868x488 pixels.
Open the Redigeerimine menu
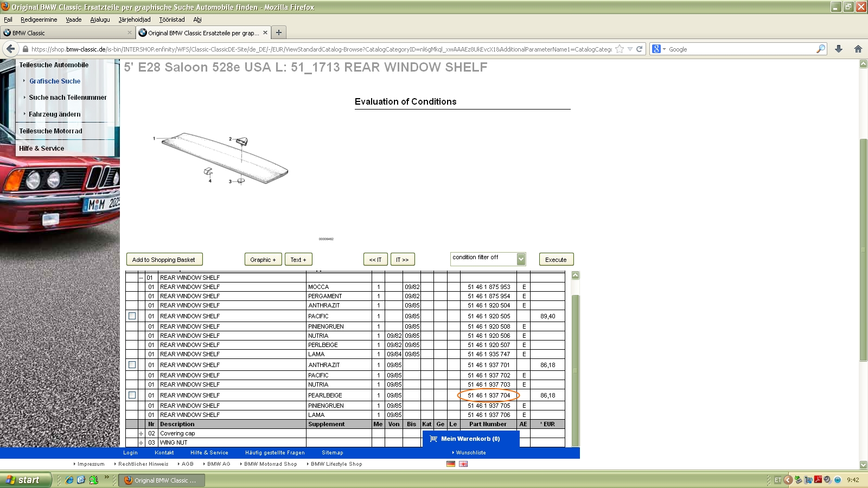(39, 20)
